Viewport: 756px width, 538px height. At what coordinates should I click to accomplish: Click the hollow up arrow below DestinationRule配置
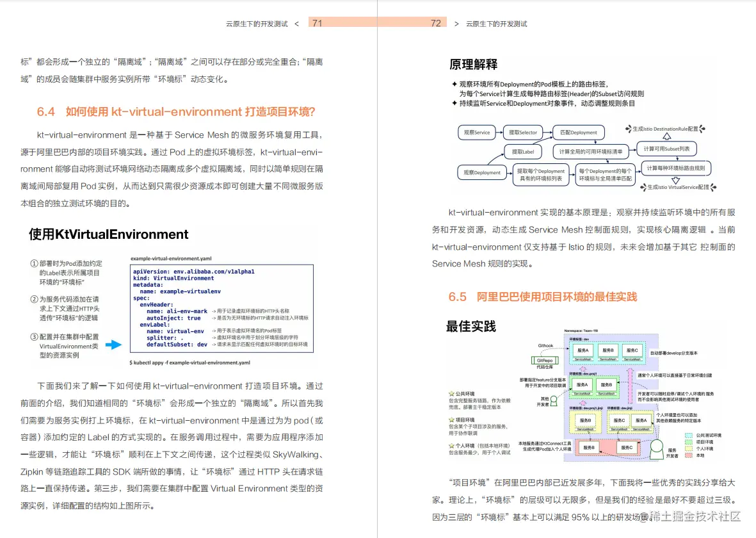[667, 136]
